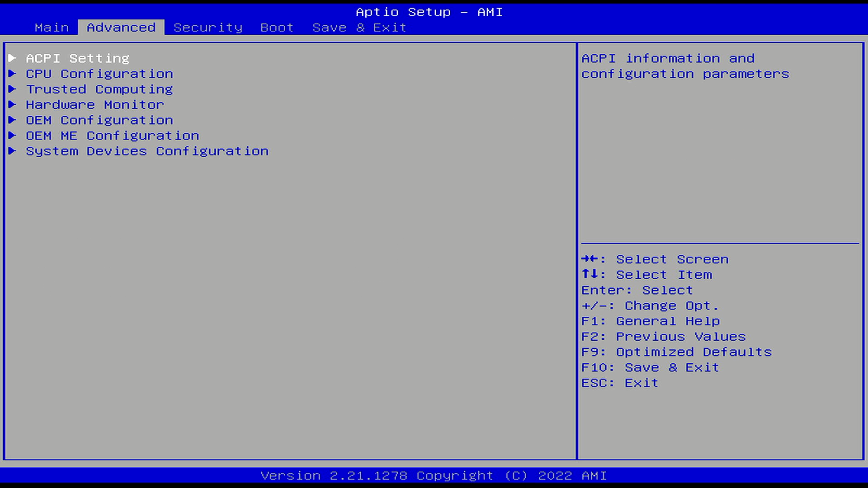Click the F9 Optimized Defaults hint
The width and height of the screenshot is (868, 488).
click(676, 352)
